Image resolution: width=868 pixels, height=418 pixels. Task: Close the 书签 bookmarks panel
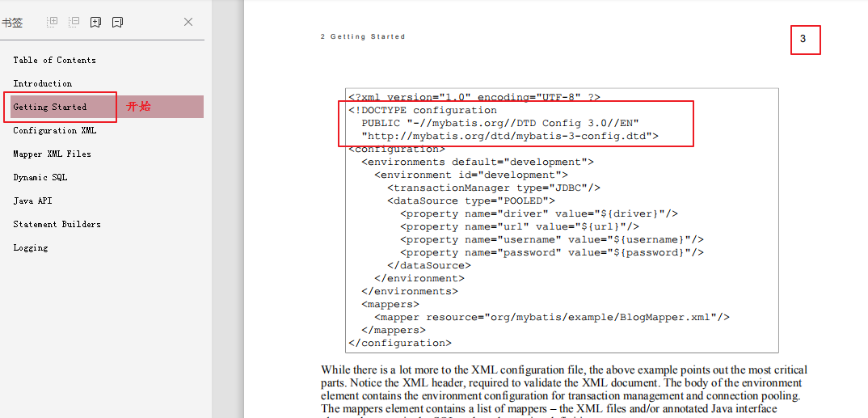pos(188,22)
